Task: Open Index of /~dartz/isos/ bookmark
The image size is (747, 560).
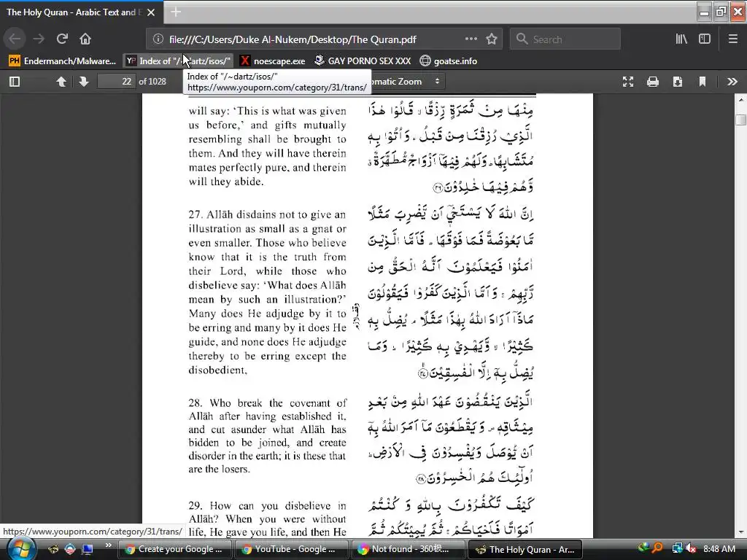Action: (x=179, y=61)
